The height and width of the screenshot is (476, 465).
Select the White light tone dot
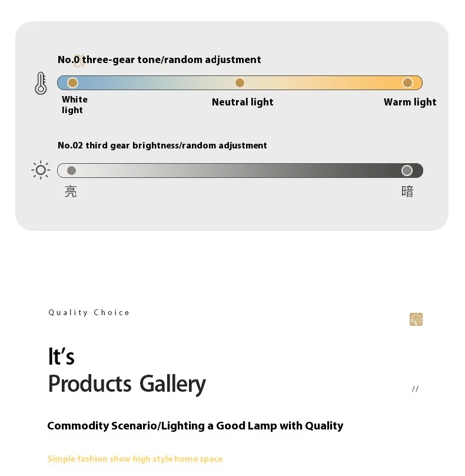point(73,83)
